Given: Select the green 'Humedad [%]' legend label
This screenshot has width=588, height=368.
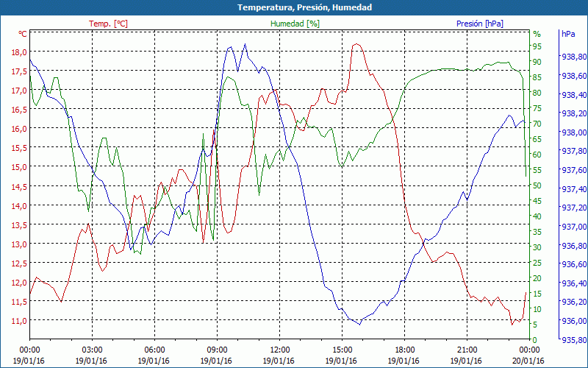Looking at the screenshot, I should tap(295, 24).
